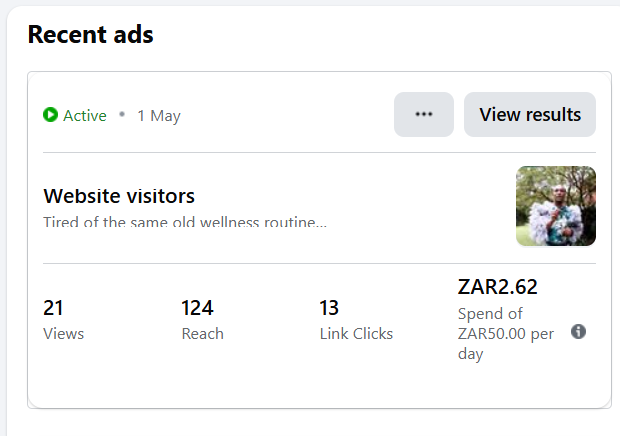
Task: Click the View results button
Action: point(530,114)
